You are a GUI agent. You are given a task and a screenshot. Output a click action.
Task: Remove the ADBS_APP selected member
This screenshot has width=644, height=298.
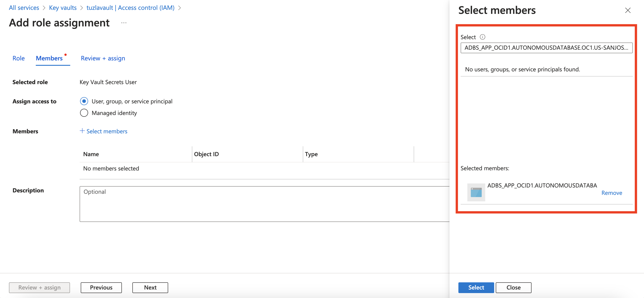(612, 193)
